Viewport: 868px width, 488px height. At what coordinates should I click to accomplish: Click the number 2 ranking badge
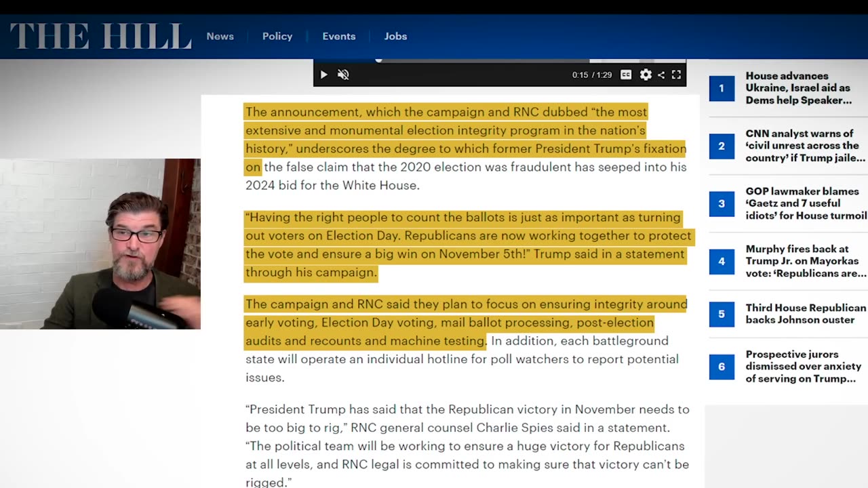tap(722, 146)
